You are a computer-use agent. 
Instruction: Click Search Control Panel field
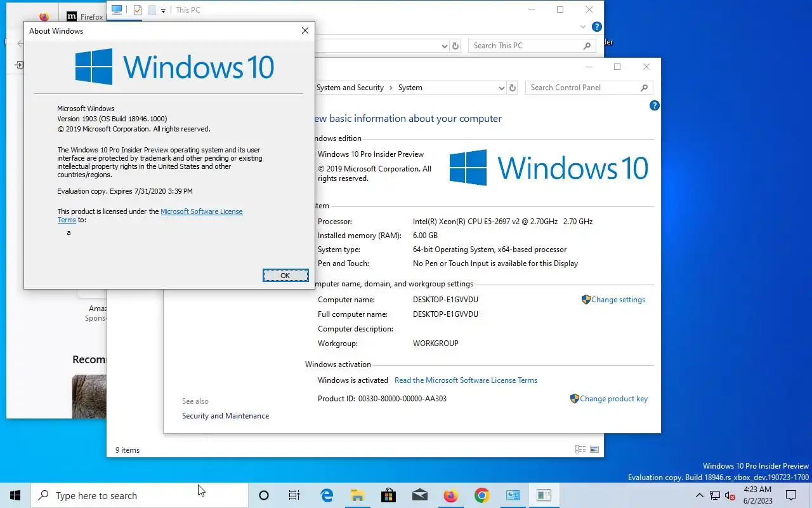(589, 88)
